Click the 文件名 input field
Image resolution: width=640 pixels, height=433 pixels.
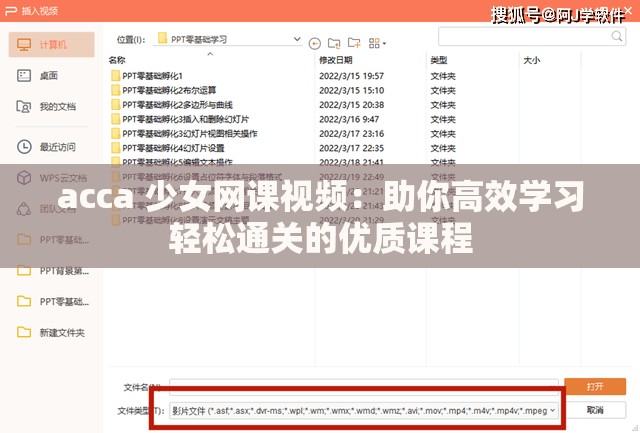(x=364, y=387)
